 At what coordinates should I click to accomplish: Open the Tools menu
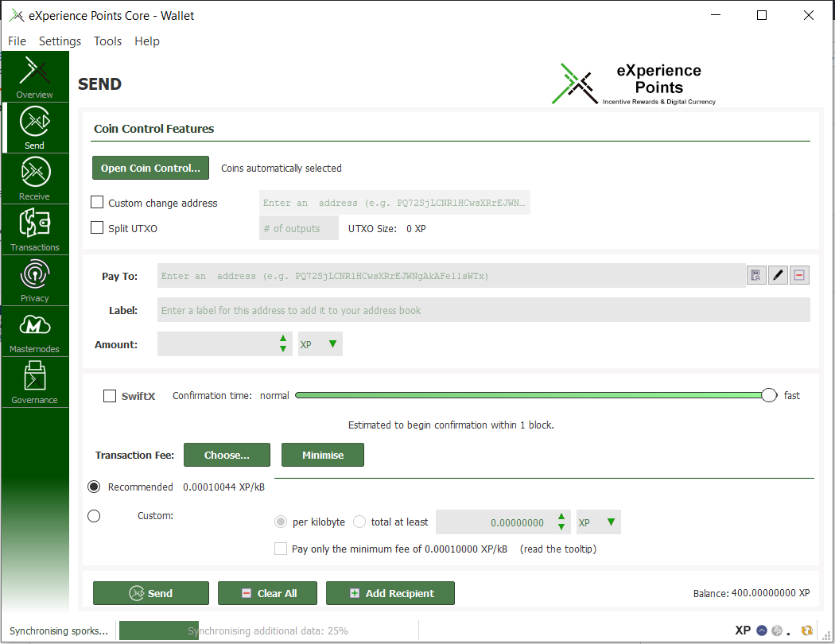107,41
